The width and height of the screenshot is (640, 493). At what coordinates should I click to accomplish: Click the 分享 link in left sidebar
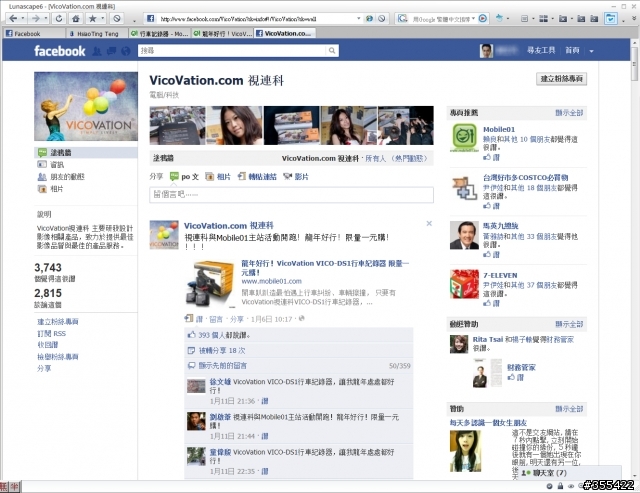44,369
